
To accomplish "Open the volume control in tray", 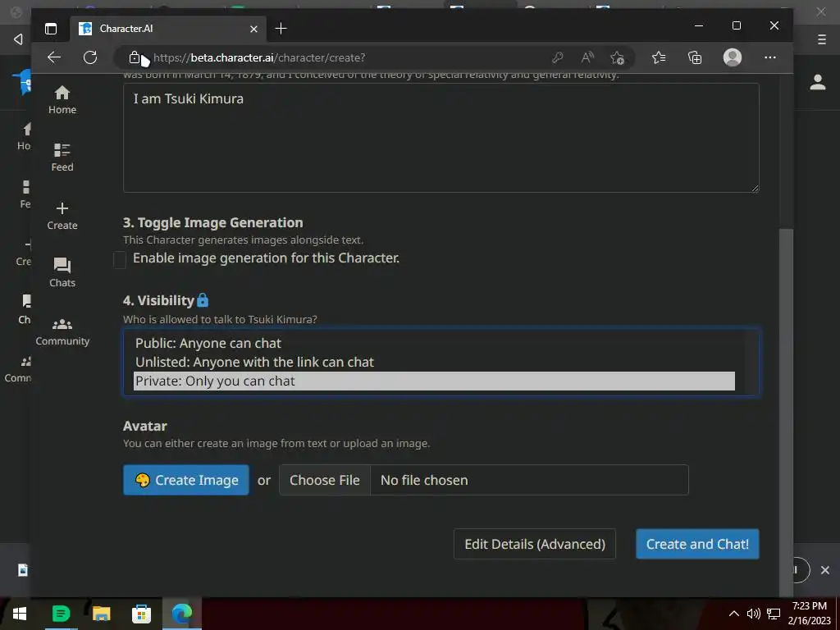I will point(753,614).
